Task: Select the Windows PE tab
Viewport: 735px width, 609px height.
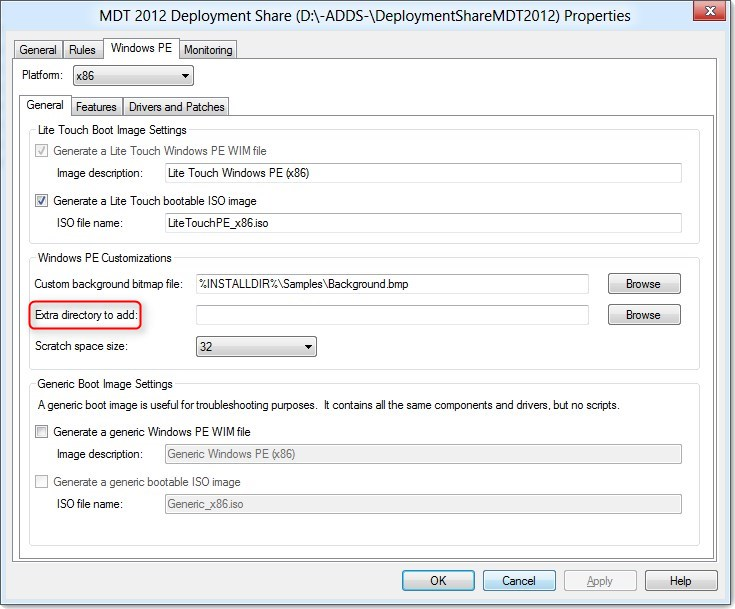Action: (x=141, y=48)
